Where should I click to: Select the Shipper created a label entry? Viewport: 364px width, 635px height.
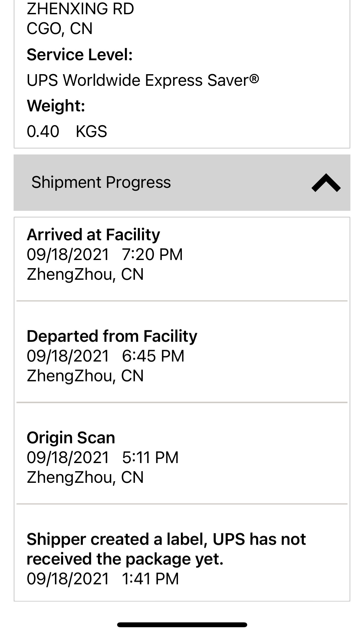click(166, 549)
